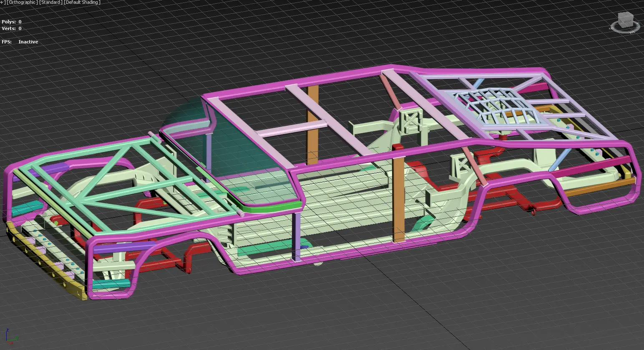Open the Orthographic point-of-view viewport menu
Image resolution: width=644 pixels, height=350 pixels.
coord(22,3)
